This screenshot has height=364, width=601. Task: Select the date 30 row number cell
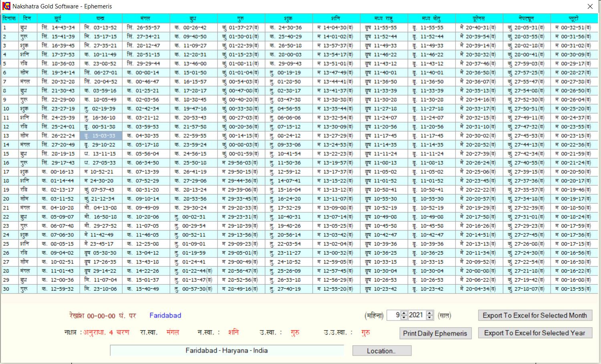9,289
